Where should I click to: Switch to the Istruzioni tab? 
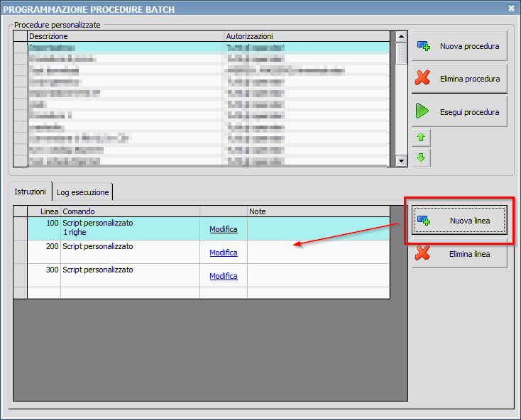pyautogui.click(x=31, y=192)
